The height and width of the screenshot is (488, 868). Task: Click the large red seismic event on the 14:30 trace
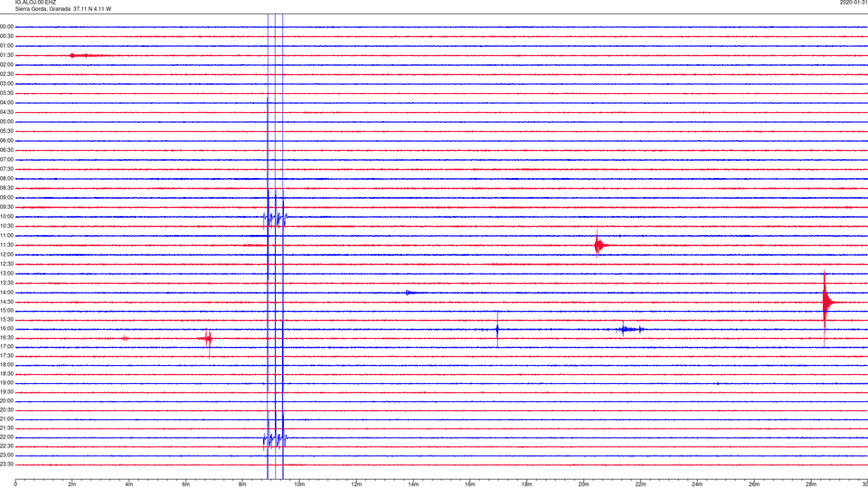click(827, 302)
